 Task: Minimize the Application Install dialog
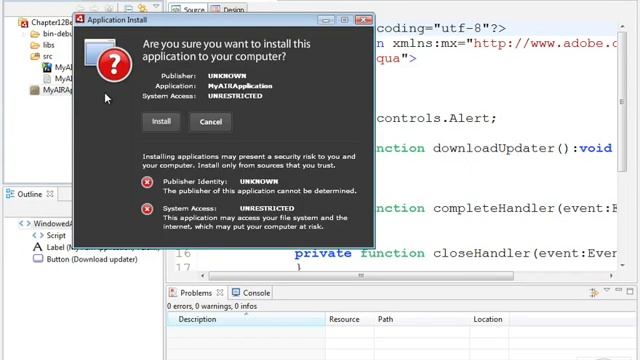pos(325,20)
